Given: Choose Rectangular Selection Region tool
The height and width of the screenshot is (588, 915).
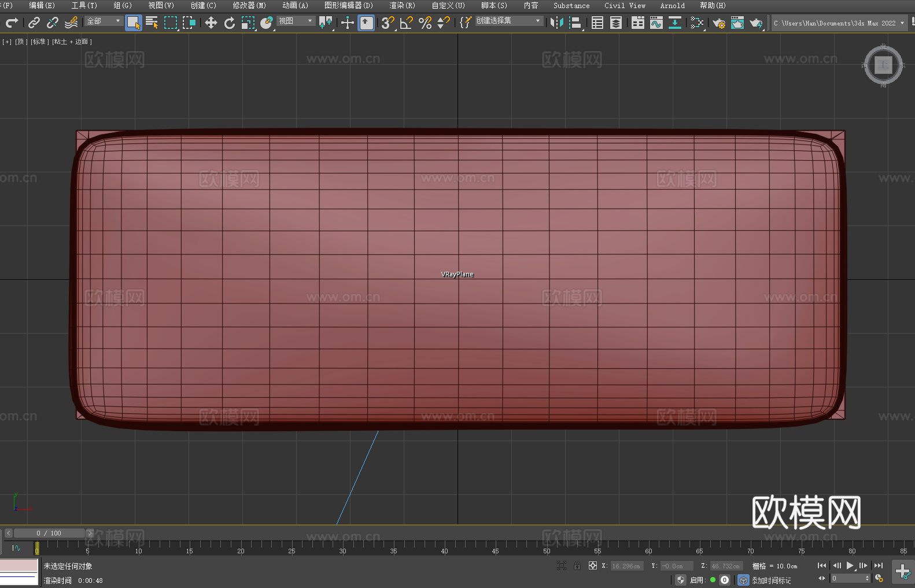Looking at the screenshot, I should (171, 23).
